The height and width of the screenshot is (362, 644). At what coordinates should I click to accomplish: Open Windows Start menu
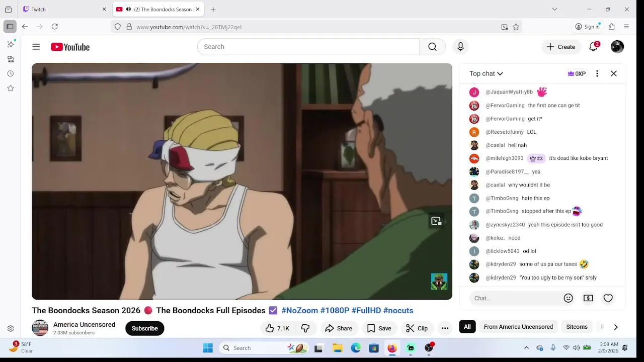point(208,348)
